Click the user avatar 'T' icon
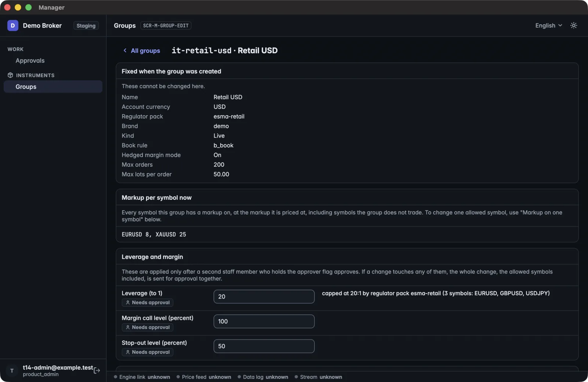Image resolution: width=588 pixels, height=382 pixels. point(12,371)
